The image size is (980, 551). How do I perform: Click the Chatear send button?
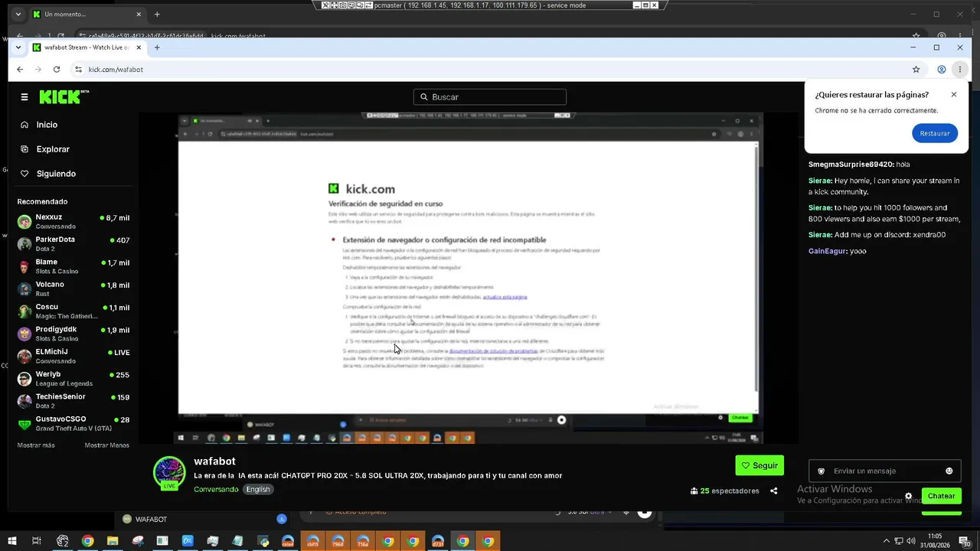[941, 496]
